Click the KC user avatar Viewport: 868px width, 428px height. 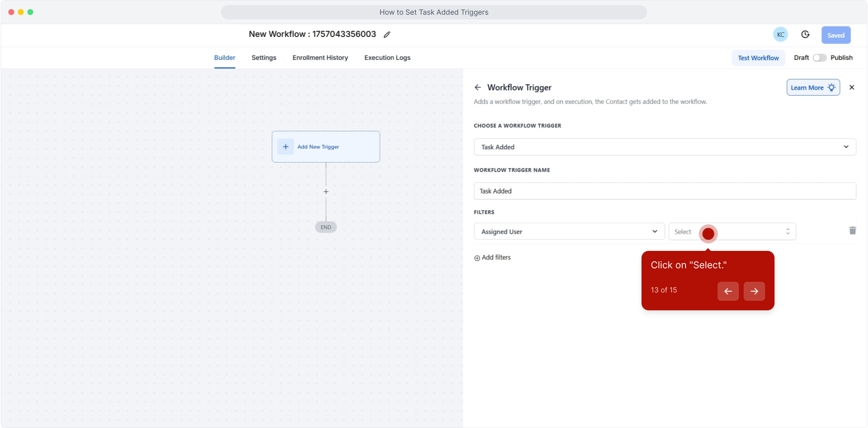pos(780,34)
